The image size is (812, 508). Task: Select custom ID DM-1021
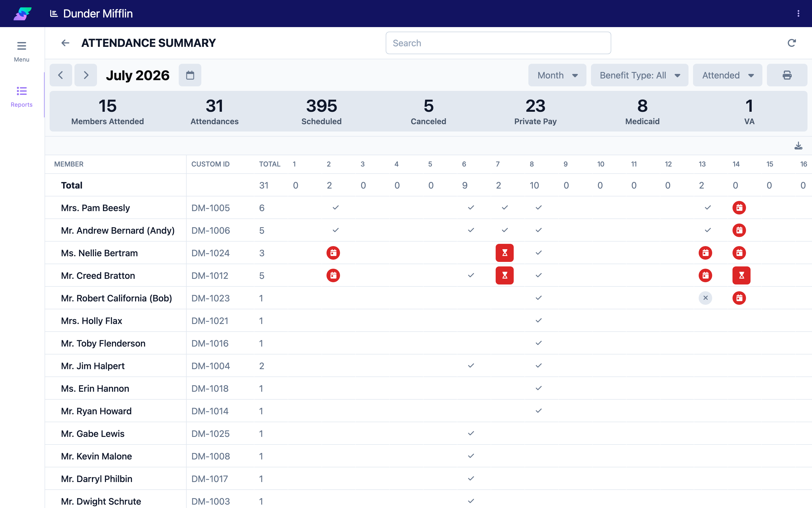pyautogui.click(x=210, y=321)
